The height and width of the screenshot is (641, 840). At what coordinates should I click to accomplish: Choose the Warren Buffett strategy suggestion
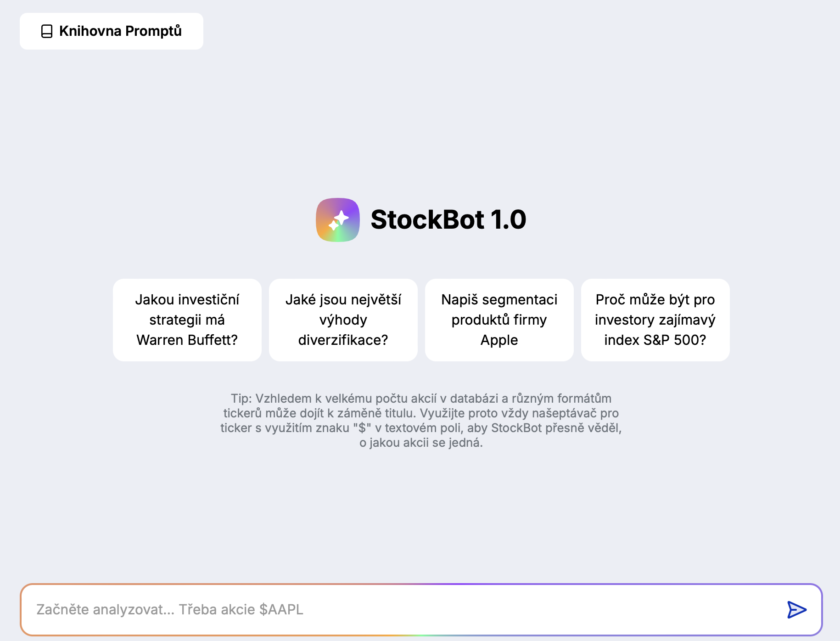click(187, 320)
